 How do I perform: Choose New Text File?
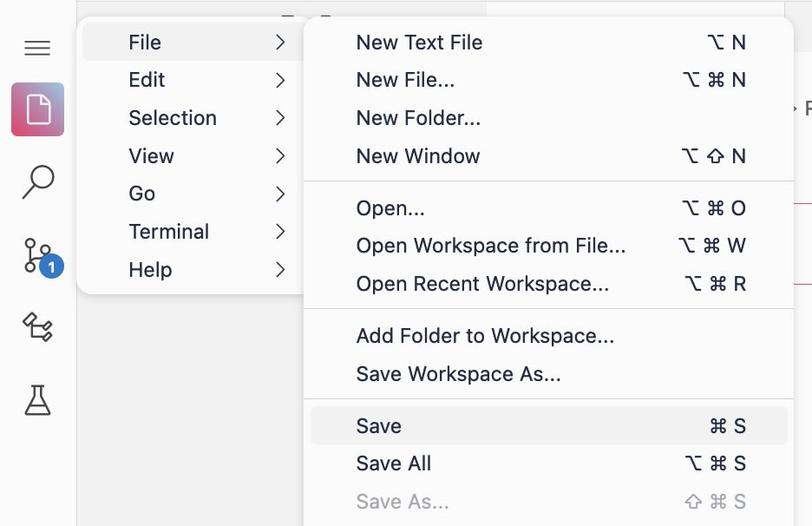tap(419, 43)
